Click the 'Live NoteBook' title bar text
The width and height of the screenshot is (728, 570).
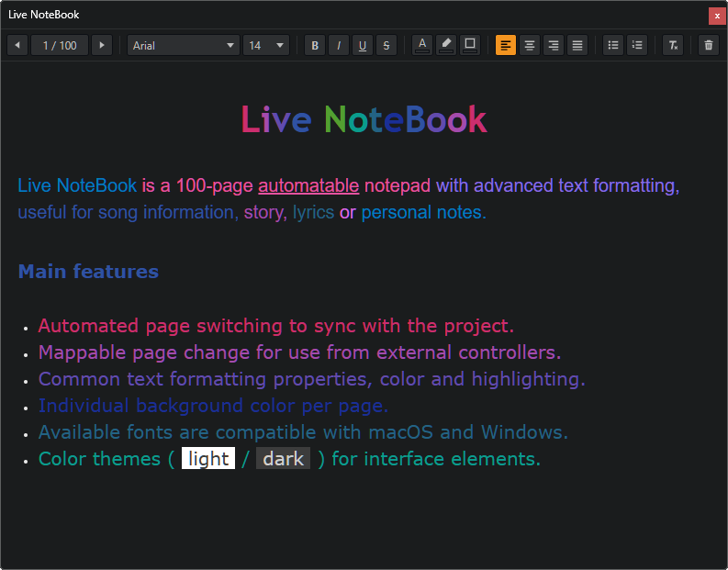coord(44,15)
